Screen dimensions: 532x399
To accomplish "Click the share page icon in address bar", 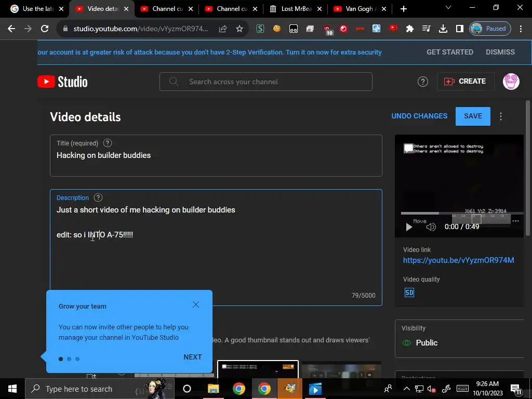I will point(223,29).
